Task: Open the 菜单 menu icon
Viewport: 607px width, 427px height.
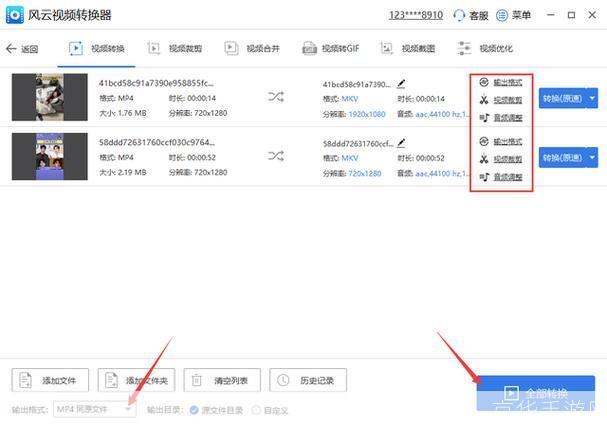Action: point(502,15)
